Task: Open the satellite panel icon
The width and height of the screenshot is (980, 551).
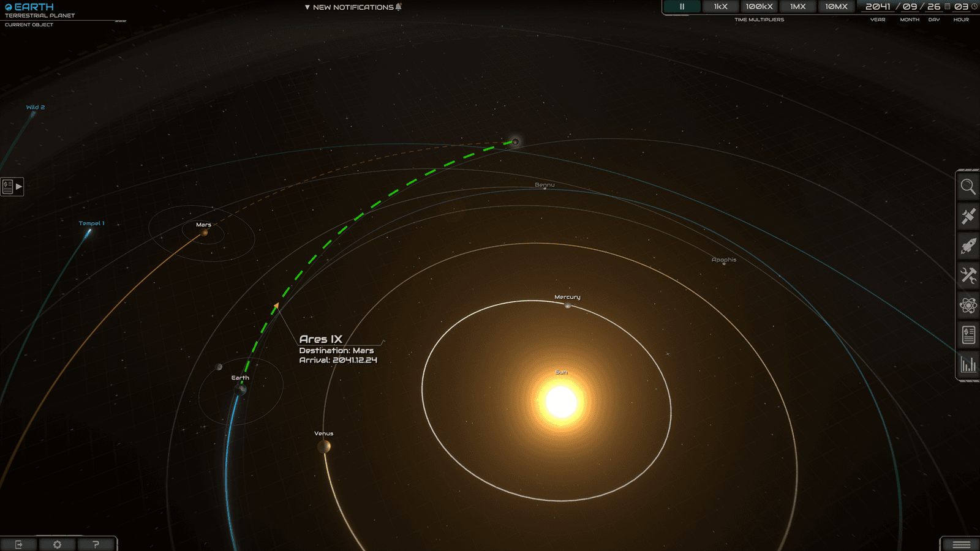Action: pos(968,216)
